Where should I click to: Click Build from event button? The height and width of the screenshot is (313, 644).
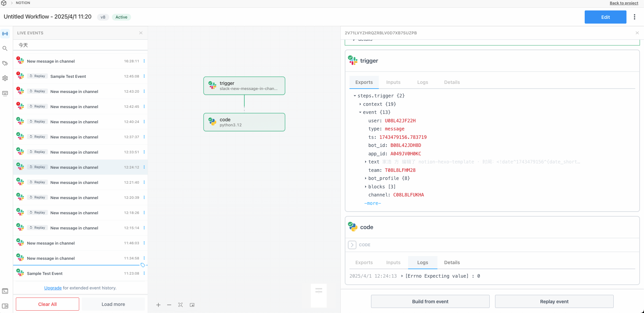430,302
